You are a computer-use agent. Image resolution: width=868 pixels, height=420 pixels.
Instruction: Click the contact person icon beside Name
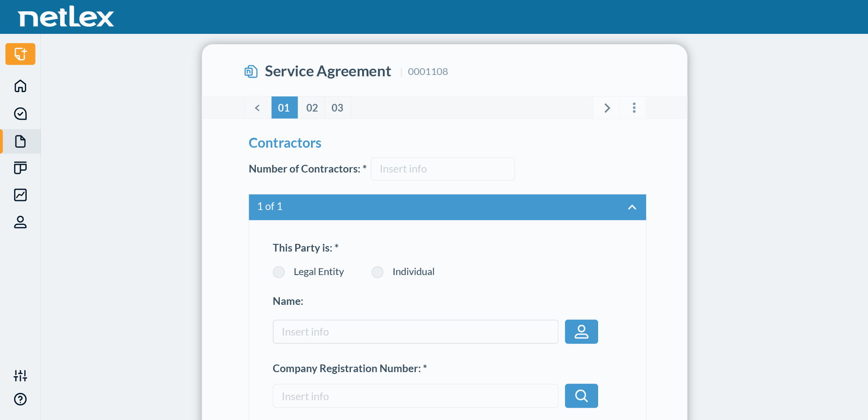(581, 331)
